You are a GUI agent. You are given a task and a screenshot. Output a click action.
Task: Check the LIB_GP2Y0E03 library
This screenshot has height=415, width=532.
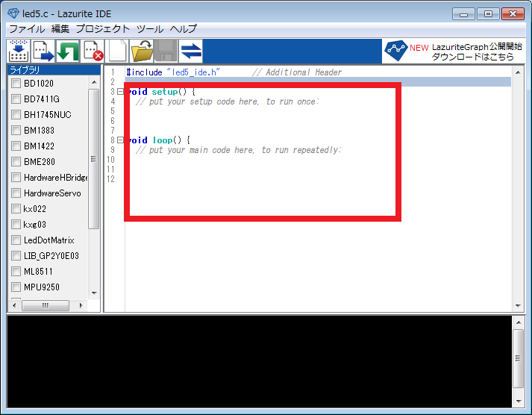pyautogui.click(x=16, y=255)
